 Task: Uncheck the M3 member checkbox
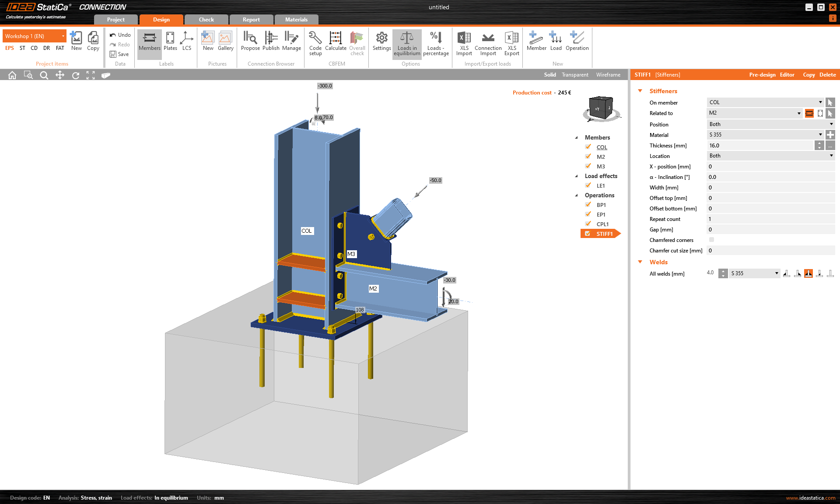coord(588,166)
